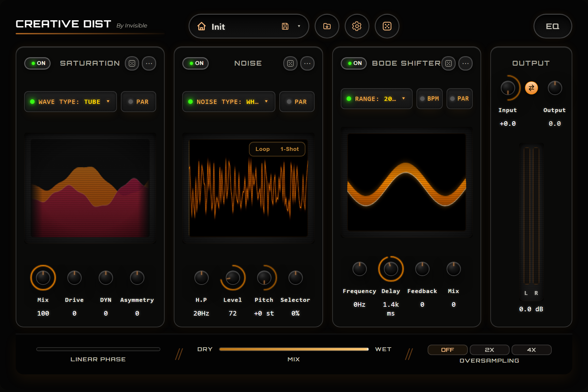Click the Output gain knob
588x392 pixels.
pos(555,88)
